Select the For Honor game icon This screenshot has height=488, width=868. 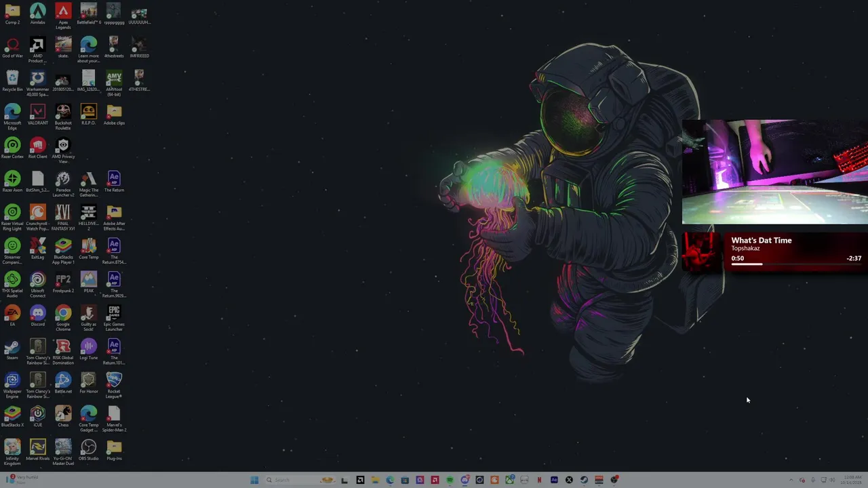[x=89, y=383]
